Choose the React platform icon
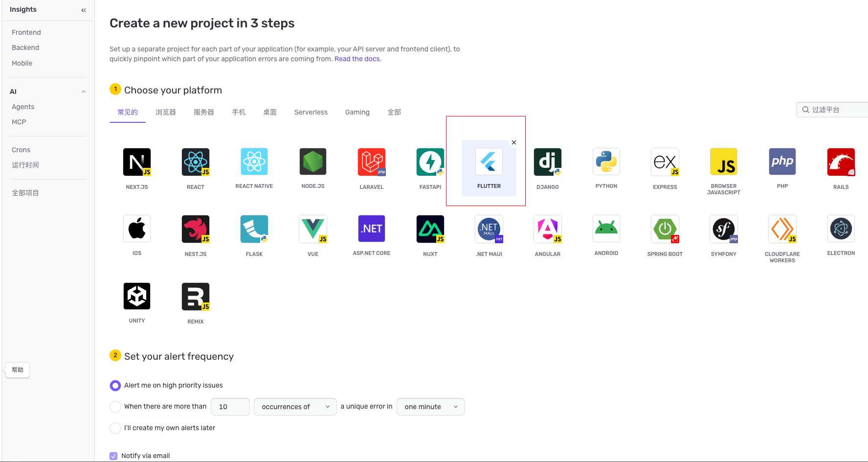The height and width of the screenshot is (462, 868). coord(196,162)
